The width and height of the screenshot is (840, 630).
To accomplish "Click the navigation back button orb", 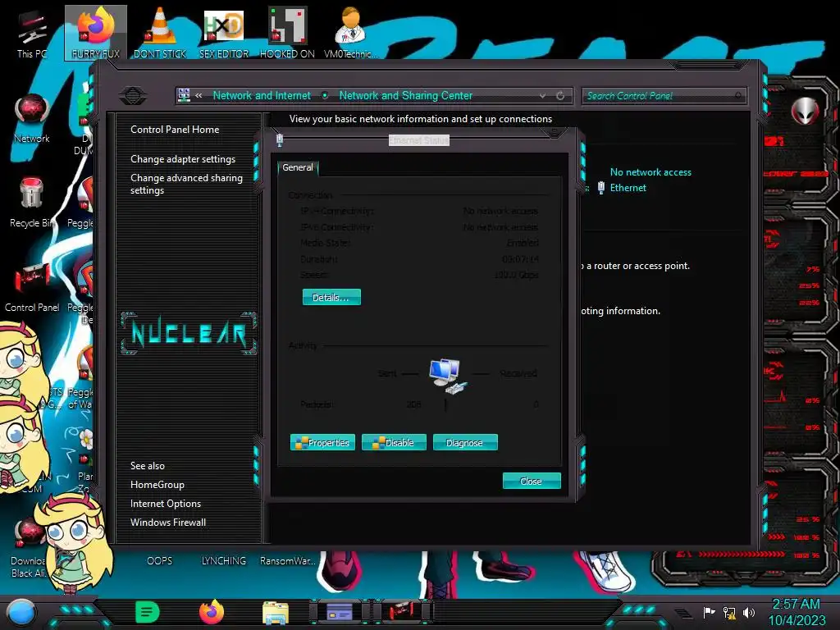I will click(134, 96).
